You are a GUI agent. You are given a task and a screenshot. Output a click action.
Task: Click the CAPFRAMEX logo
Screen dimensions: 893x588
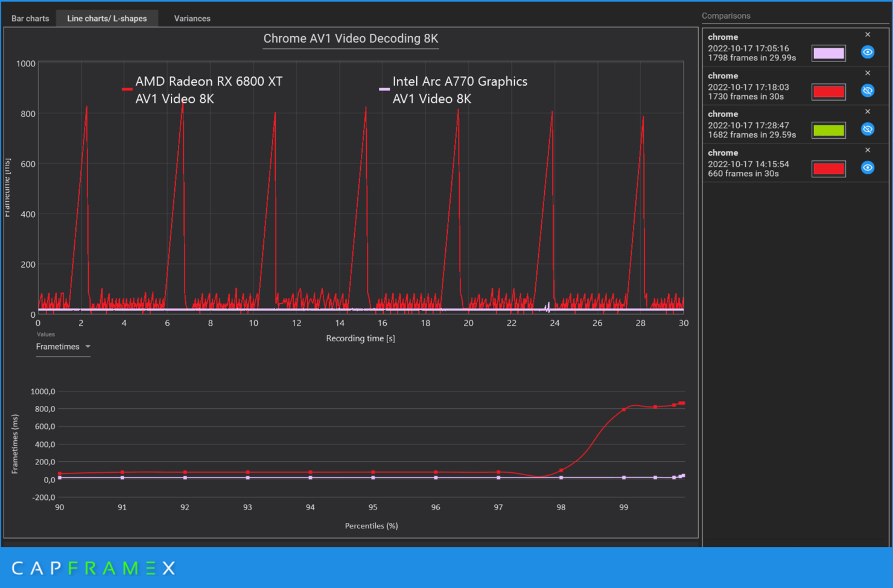point(94,568)
